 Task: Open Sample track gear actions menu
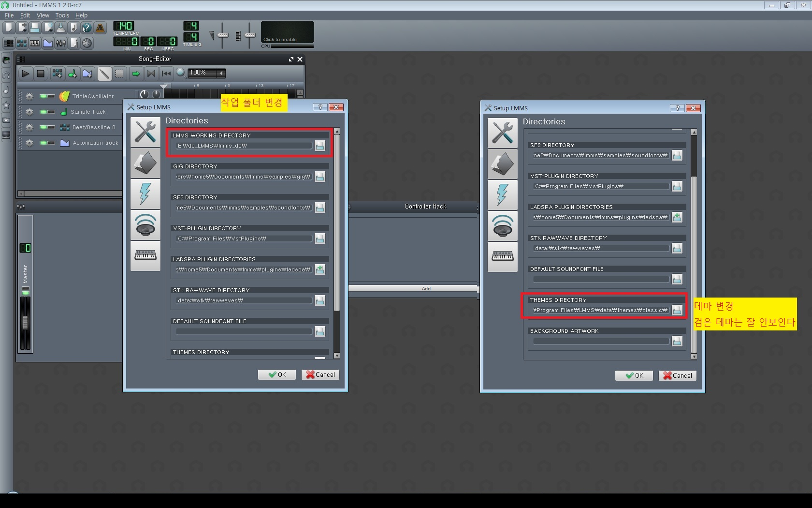29,112
